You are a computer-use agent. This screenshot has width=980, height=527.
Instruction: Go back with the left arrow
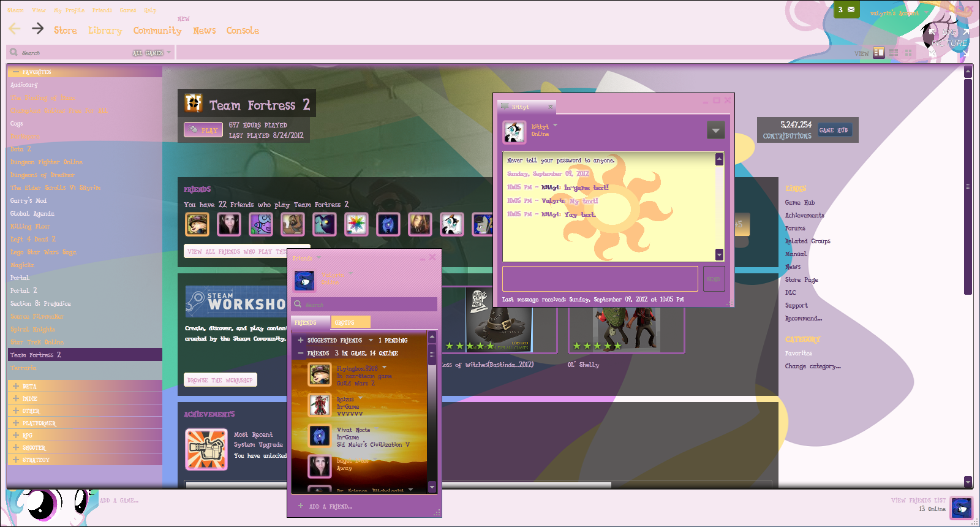click(15, 29)
